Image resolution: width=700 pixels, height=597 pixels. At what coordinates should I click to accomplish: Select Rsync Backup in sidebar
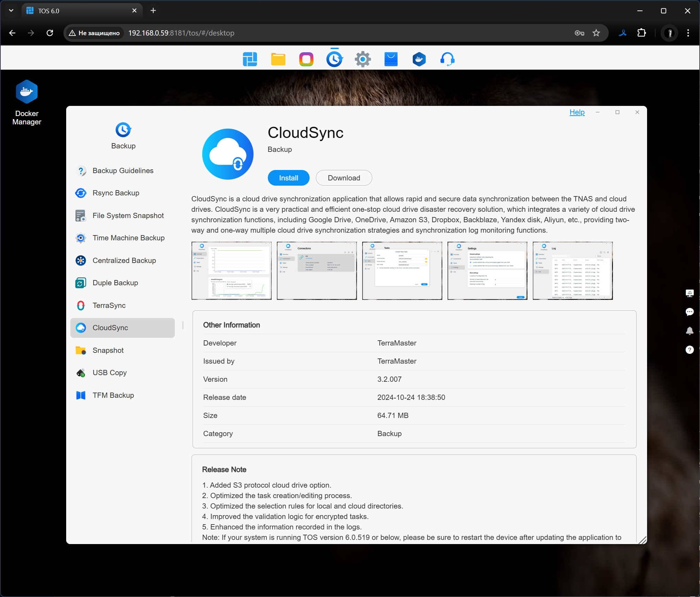(116, 193)
